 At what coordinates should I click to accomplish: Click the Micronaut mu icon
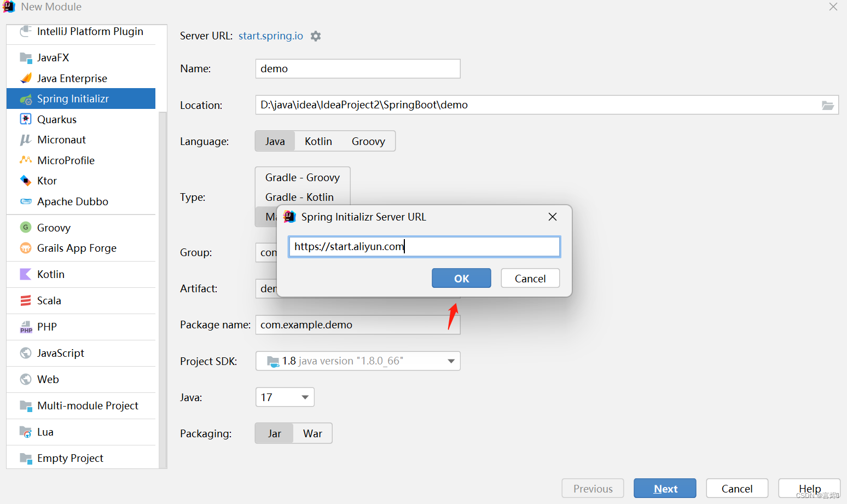(x=26, y=140)
